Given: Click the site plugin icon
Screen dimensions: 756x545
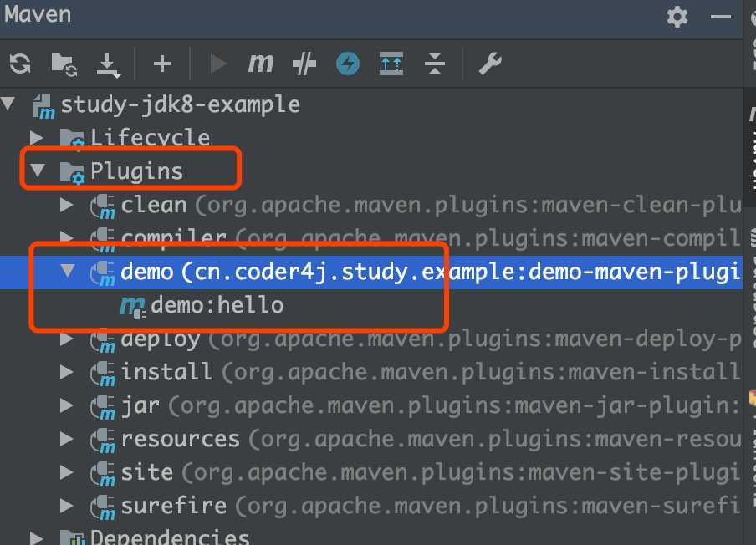Looking at the screenshot, I should click(103, 474).
